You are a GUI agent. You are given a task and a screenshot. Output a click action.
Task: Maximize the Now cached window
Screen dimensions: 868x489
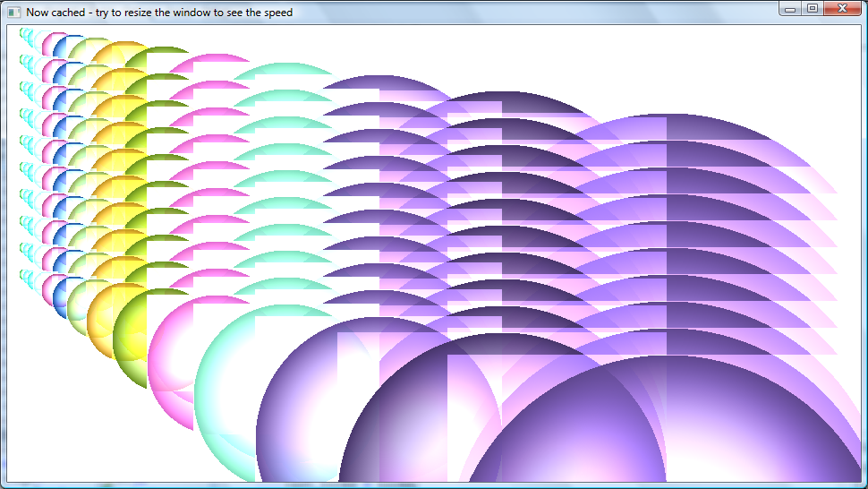[812, 9]
